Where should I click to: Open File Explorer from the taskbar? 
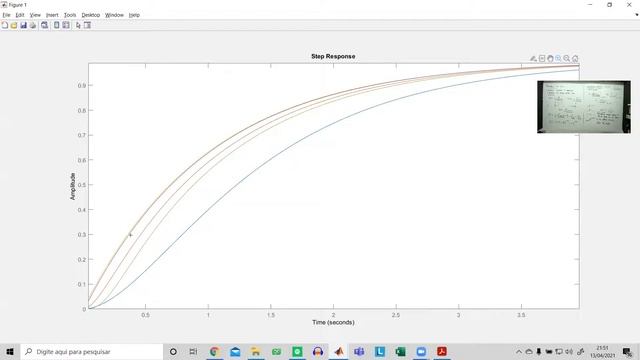256,351
